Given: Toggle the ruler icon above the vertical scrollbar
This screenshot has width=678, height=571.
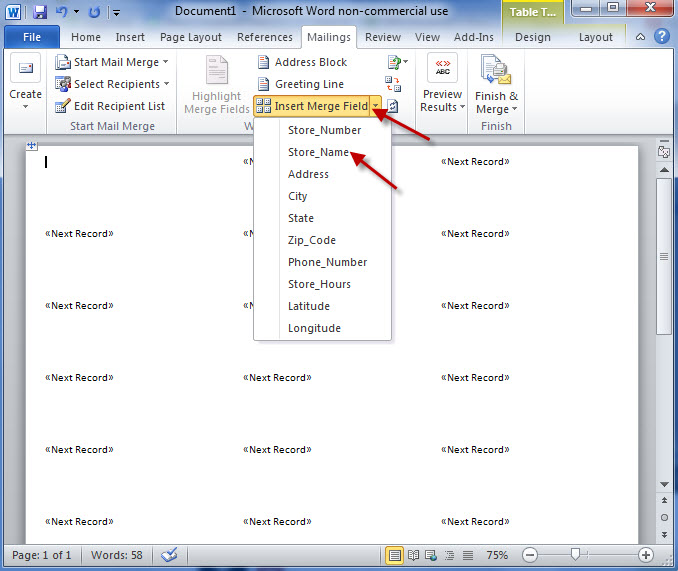Looking at the screenshot, I should coord(664,152).
